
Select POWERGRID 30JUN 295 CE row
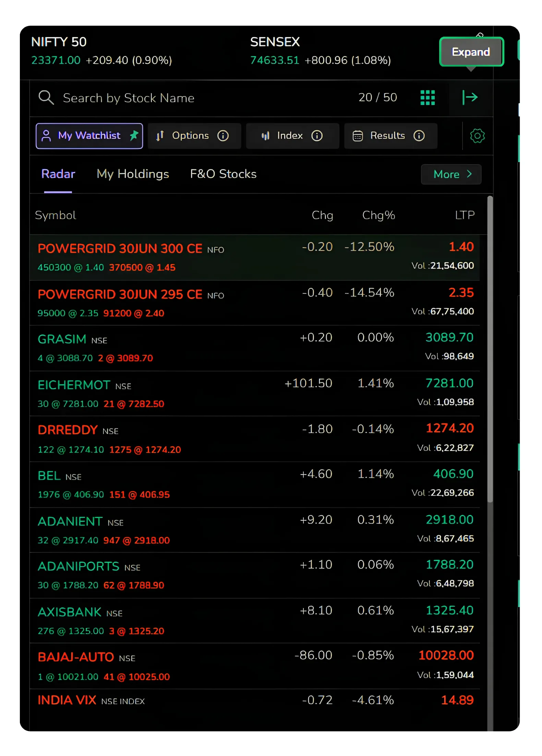[255, 303]
